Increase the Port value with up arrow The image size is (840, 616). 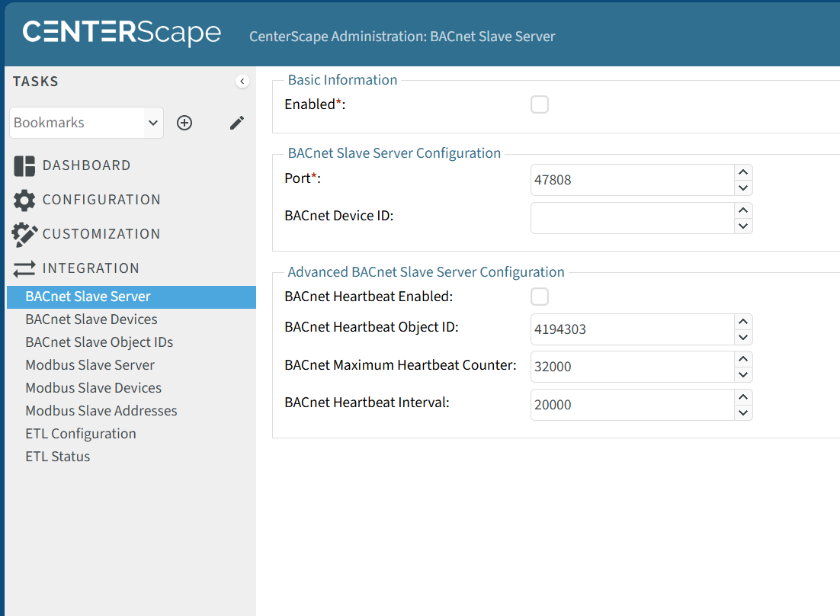pos(743,172)
